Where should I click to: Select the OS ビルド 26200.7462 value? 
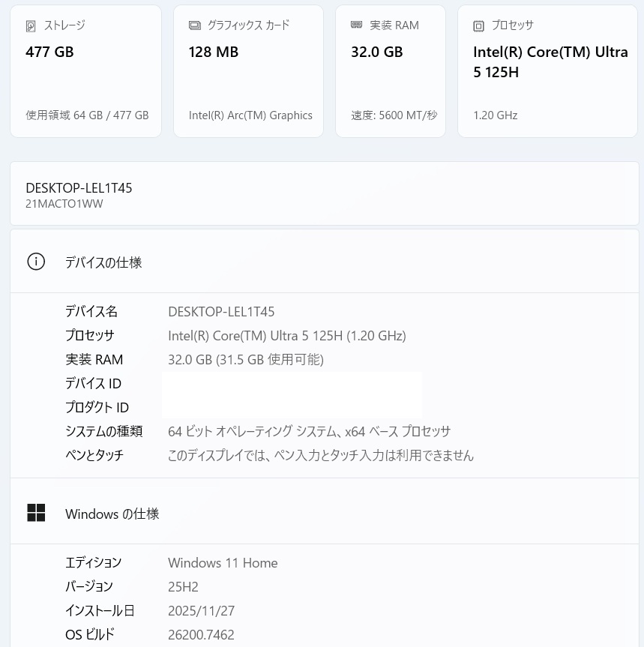click(x=201, y=635)
